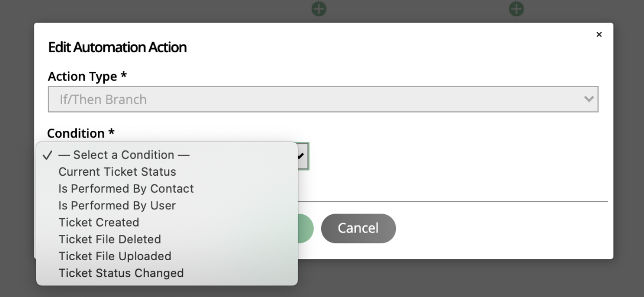Screen dimensions: 644x297
Task: Pick Is Performed By User from the list
Action: point(117,205)
